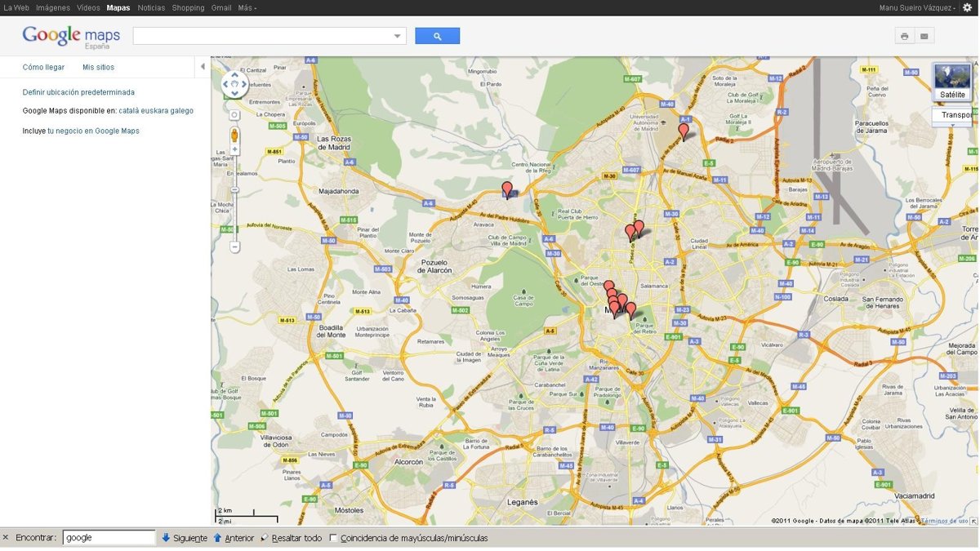The height and width of the screenshot is (551, 980).
Task: Print the map using the printer icon
Action: pyautogui.click(x=904, y=36)
